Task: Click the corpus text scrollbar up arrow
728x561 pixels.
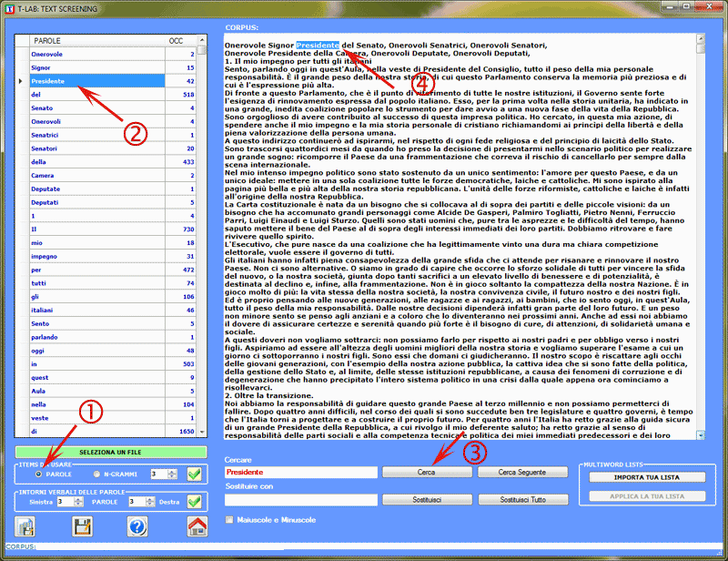Action: tap(701, 38)
